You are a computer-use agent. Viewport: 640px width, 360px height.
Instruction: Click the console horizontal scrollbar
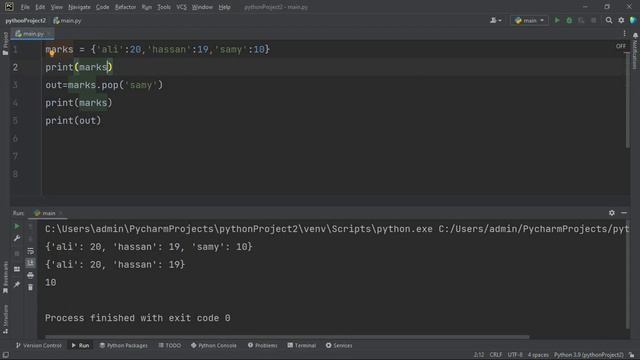287,337
